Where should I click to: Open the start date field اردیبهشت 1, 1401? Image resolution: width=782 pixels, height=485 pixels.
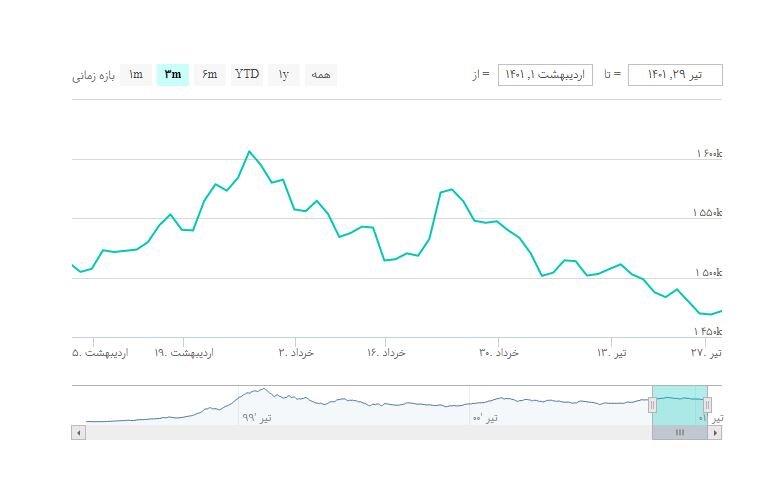[545, 75]
